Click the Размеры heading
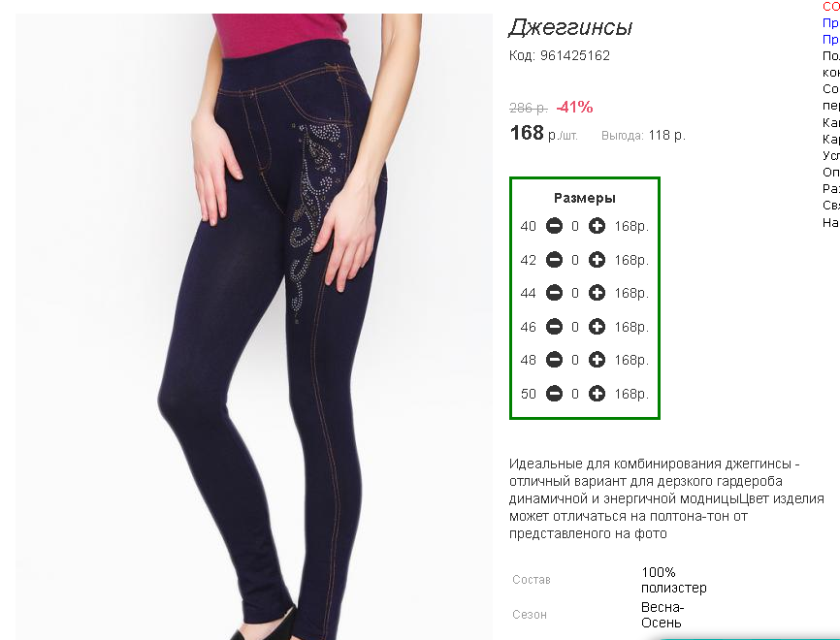 click(x=585, y=198)
